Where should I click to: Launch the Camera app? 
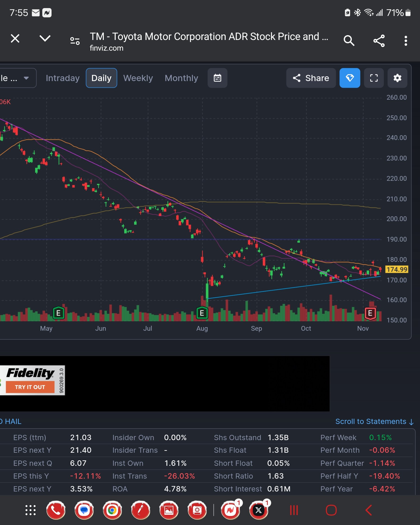tap(197, 510)
